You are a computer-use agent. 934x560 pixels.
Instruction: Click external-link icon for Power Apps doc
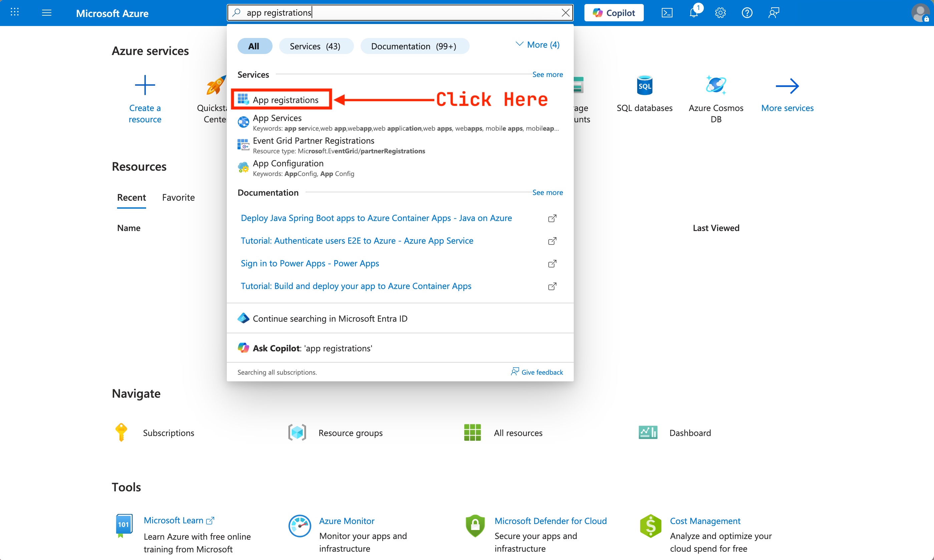[x=552, y=263]
